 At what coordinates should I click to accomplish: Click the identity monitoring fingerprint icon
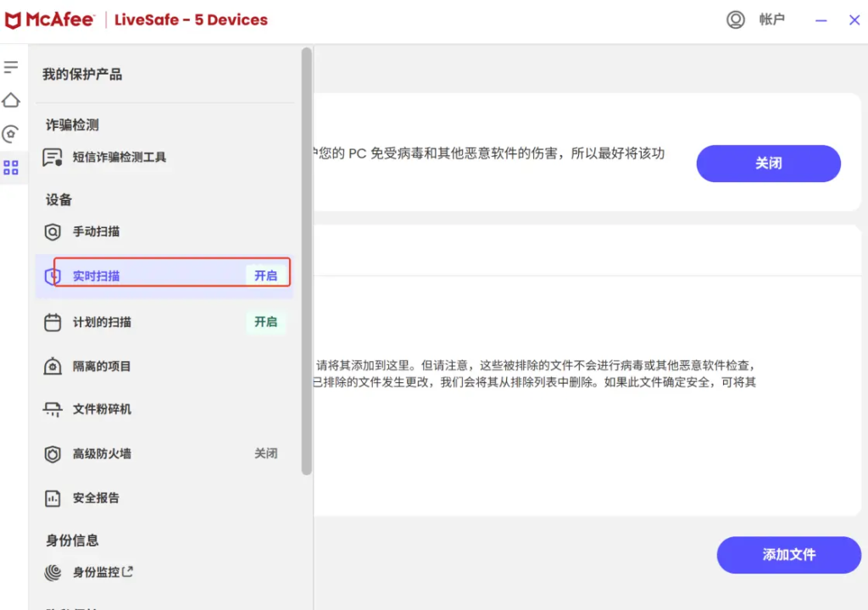tap(53, 572)
